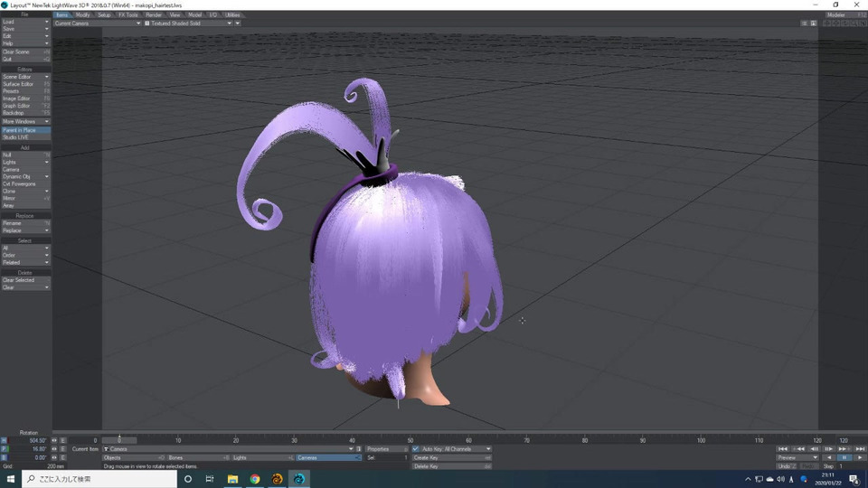Click the Delete Key button
868x488 pixels.
452,466
